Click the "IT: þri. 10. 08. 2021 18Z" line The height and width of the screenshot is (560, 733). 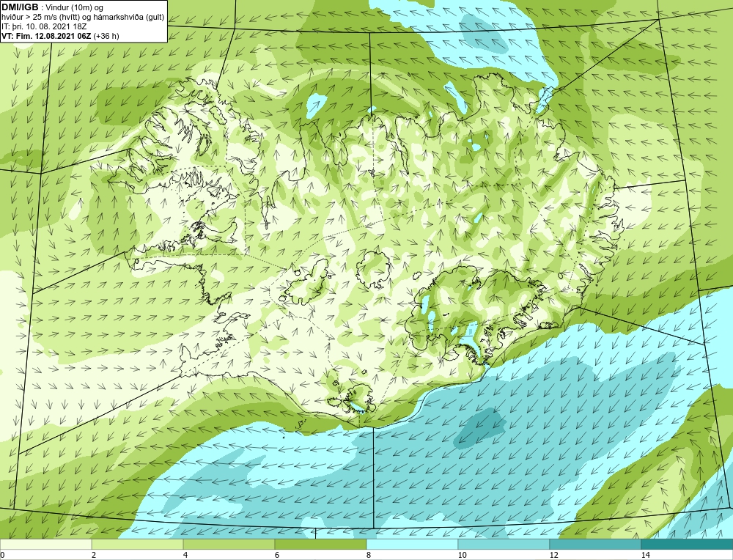[x=44, y=26]
